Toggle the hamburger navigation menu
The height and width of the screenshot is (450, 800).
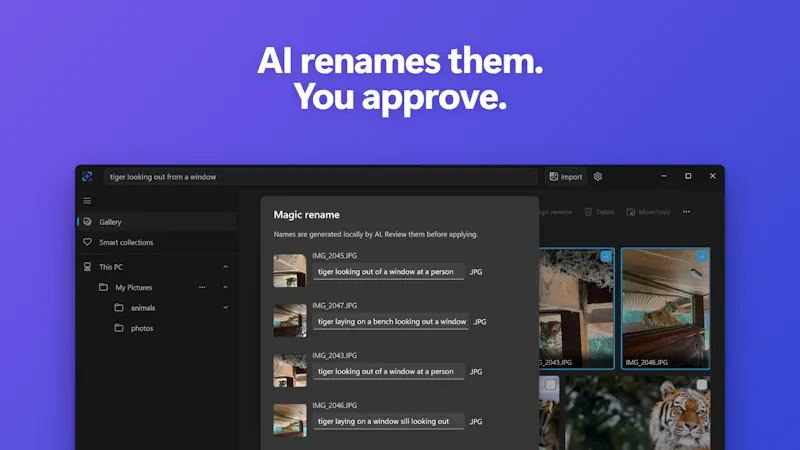87,201
